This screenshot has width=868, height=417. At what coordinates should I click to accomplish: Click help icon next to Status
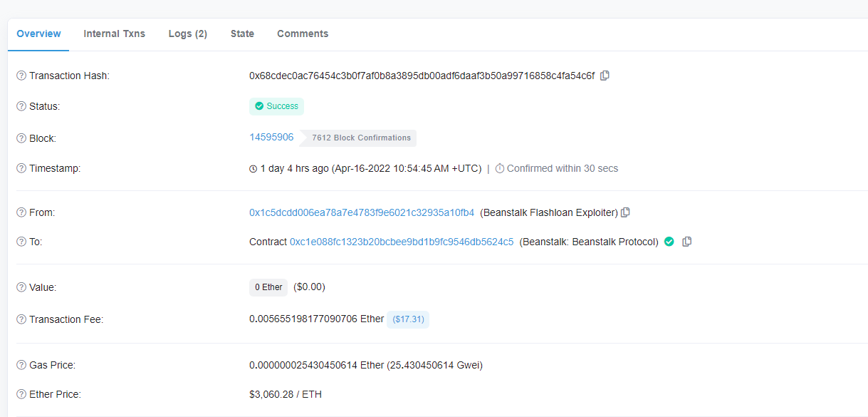click(21, 106)
